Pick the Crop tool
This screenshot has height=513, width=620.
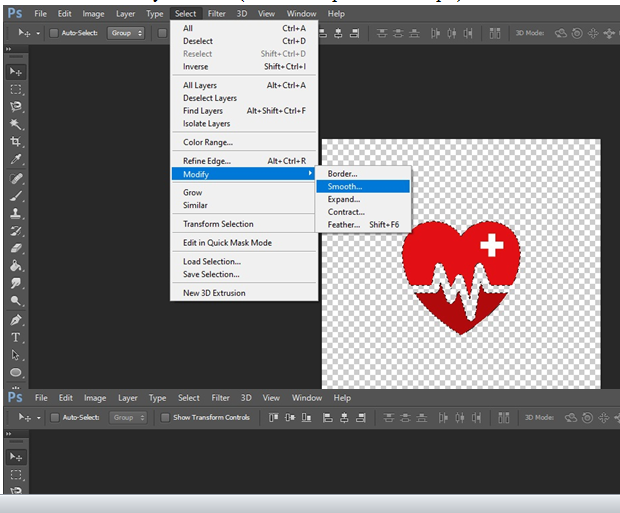(x=16, y=142)
